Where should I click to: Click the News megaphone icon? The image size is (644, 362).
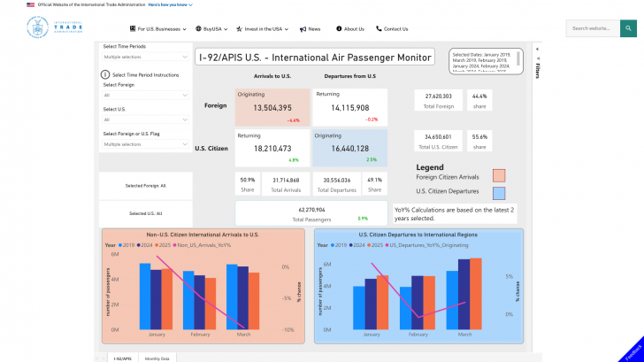[x=302, y=28]
